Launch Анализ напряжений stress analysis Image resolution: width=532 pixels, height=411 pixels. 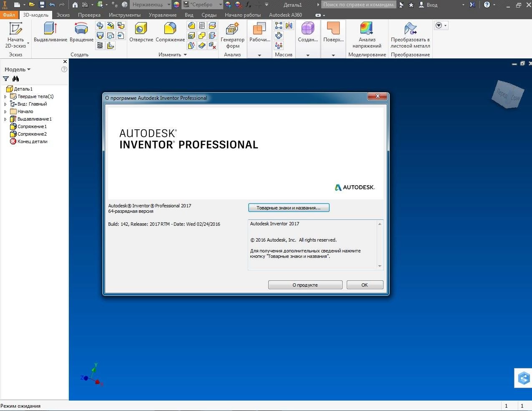pos(367,35)
